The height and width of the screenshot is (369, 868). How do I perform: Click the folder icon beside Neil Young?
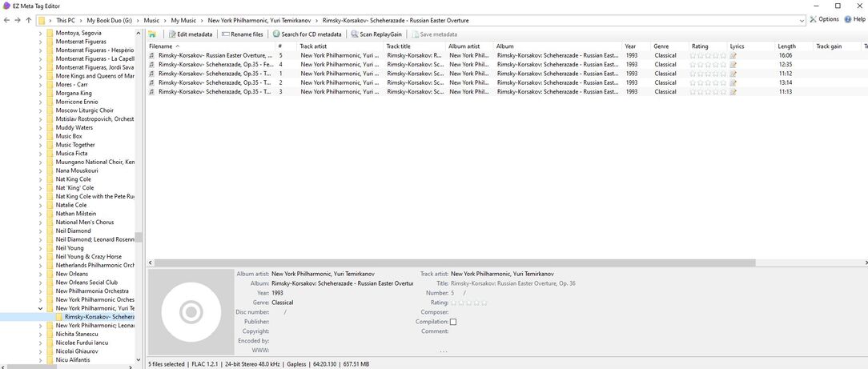pos(50,248)
